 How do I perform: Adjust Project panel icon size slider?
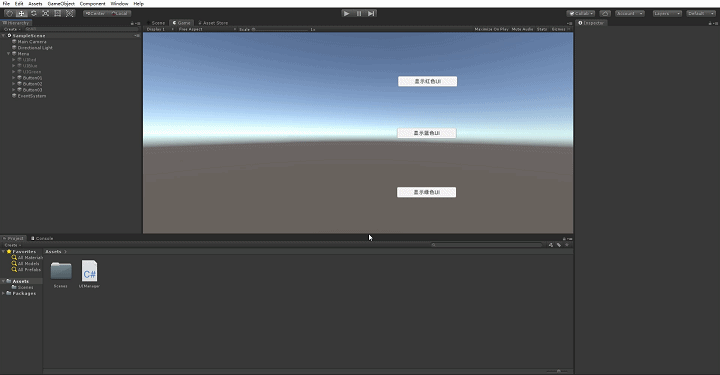pyautogui.click(x=557, y=371)
